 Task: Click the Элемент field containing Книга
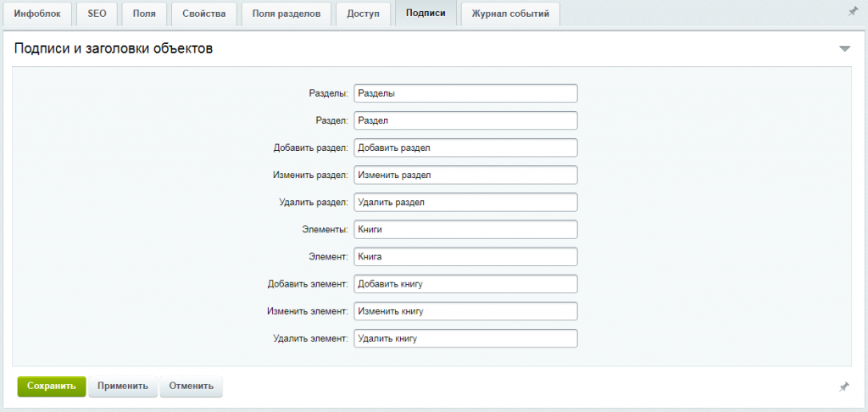pyautogui.click(x=465, y=256)
